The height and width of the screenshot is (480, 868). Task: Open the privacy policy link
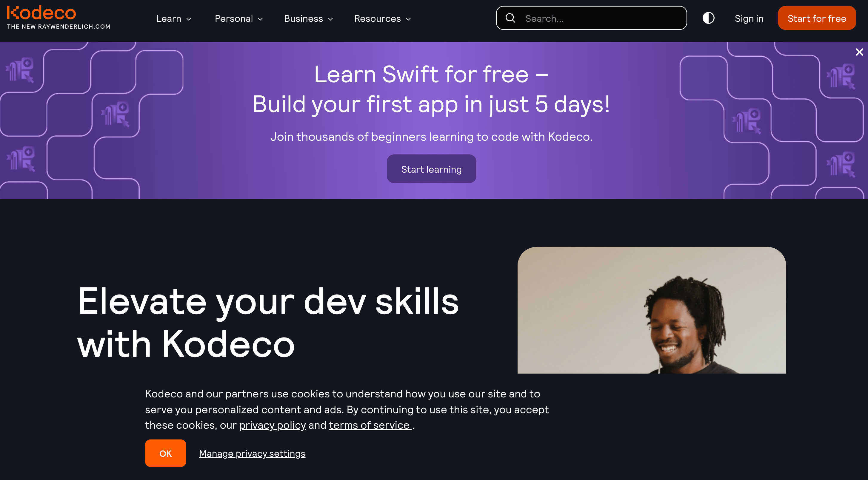[272, 425]
